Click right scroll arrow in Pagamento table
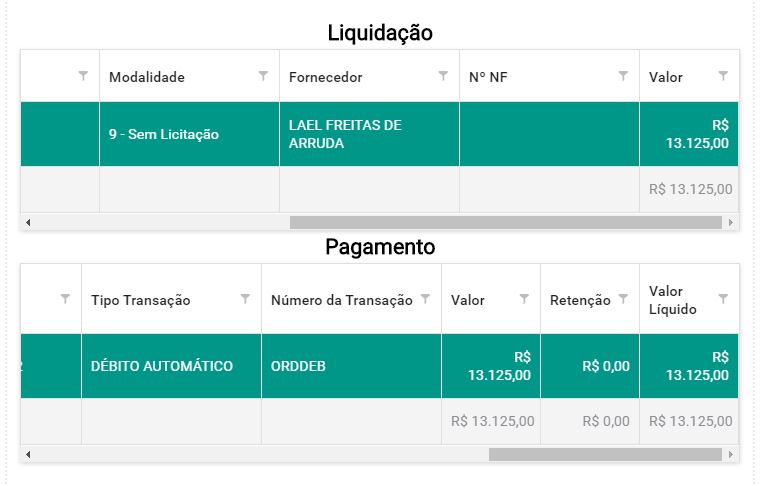773x486 pixels. tap(731, 454)
